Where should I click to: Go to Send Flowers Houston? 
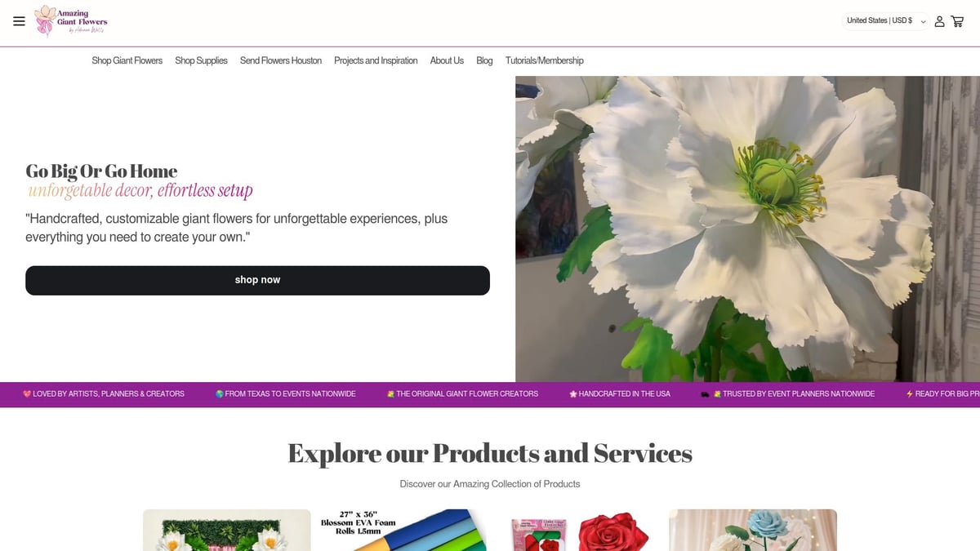pyautogui.click(x=281, y=60)
